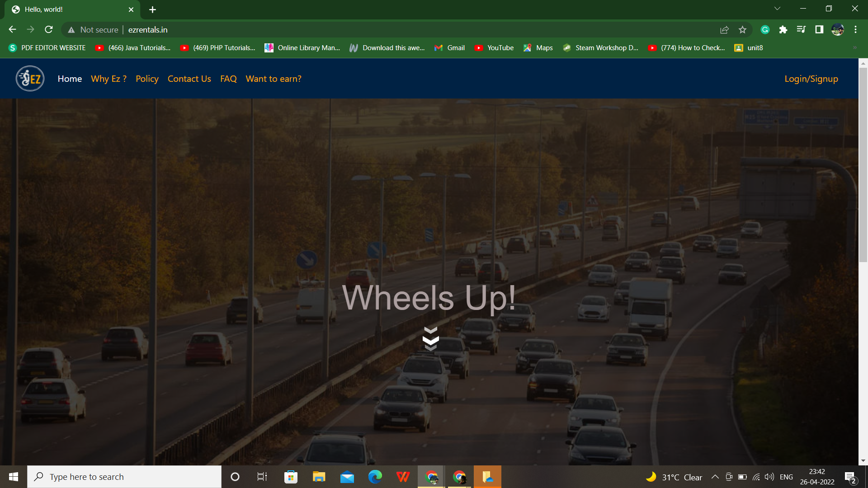Open the notification center icon
Image resolution: width=868 pixels, height=488 pixels.
850,477
